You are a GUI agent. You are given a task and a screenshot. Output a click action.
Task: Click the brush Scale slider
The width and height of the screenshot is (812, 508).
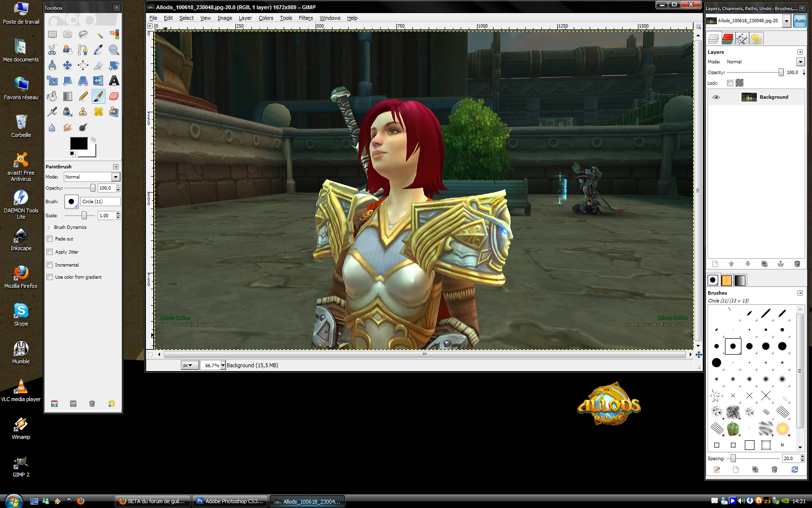click(80, 216)
